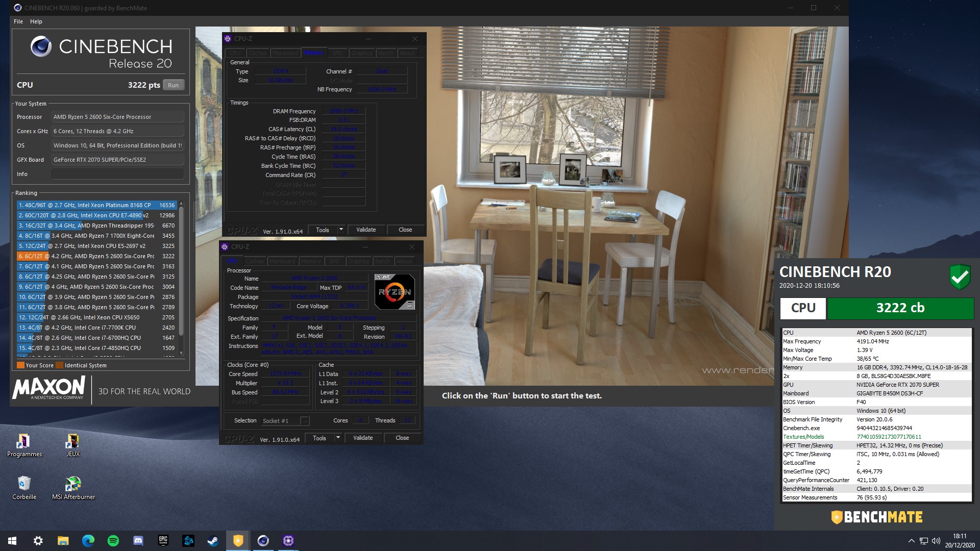Click the Identical System legend swatch
Image resolution: width=980 pixels, height=551 pixels.
pos(59,365)
